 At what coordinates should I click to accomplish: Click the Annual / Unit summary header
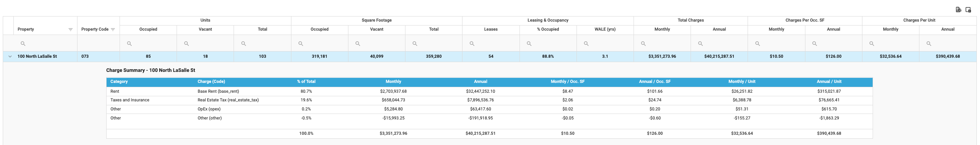point(829,82)
